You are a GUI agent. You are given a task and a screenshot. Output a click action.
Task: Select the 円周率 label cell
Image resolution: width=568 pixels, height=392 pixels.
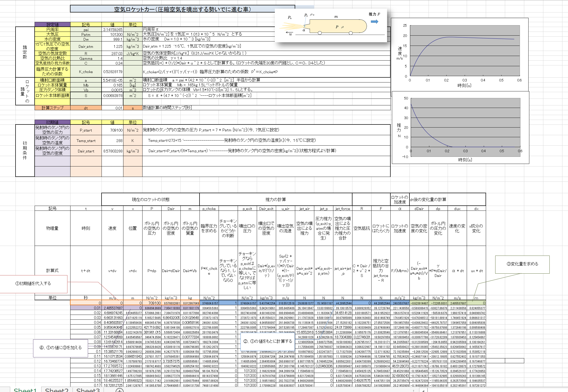pyautogui.click(x=52, y=30)
